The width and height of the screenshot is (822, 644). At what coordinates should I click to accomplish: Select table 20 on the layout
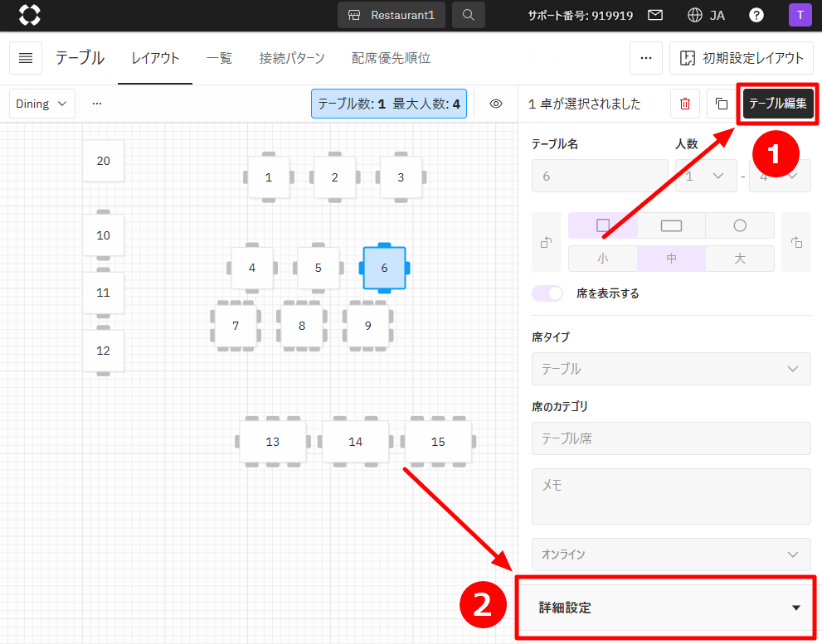click(x=104, y=161)
